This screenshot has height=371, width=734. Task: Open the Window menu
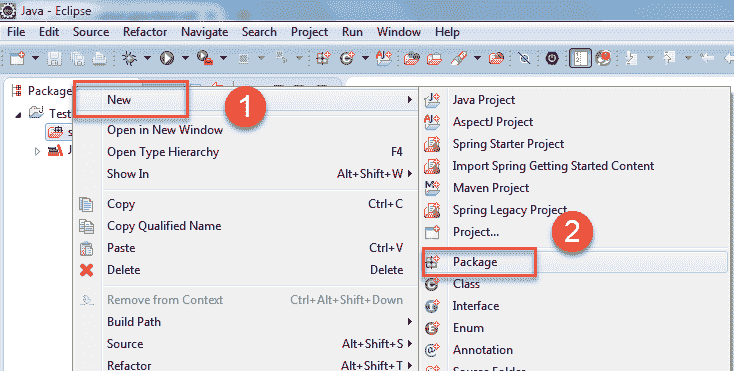(x=398, y=32)
